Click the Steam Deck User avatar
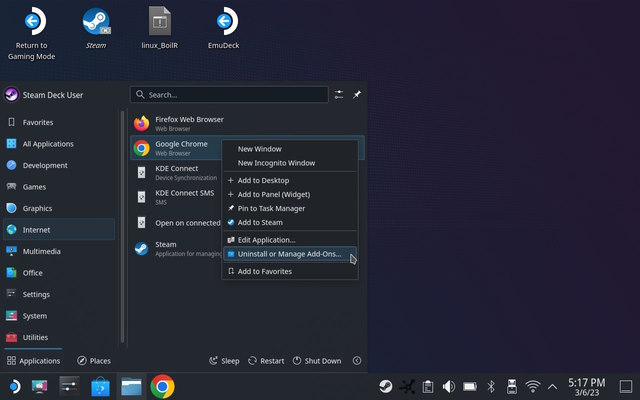Image resolution: width=640 pixels, height=400 pixels. point(11,95)
